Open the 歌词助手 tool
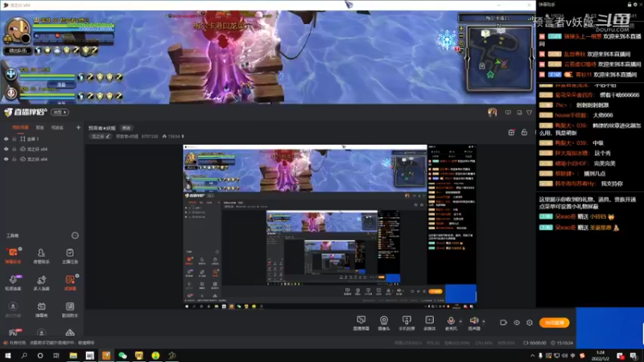 (x=70, y=310)
